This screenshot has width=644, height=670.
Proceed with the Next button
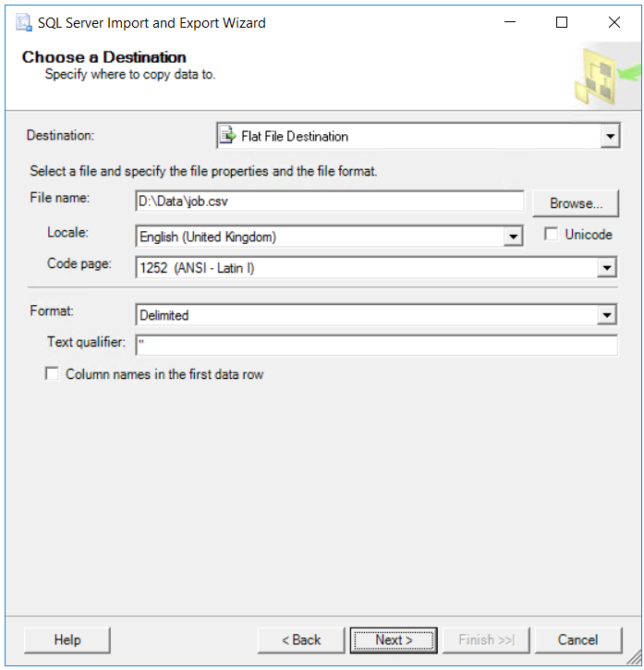click(x=394, y=640)
